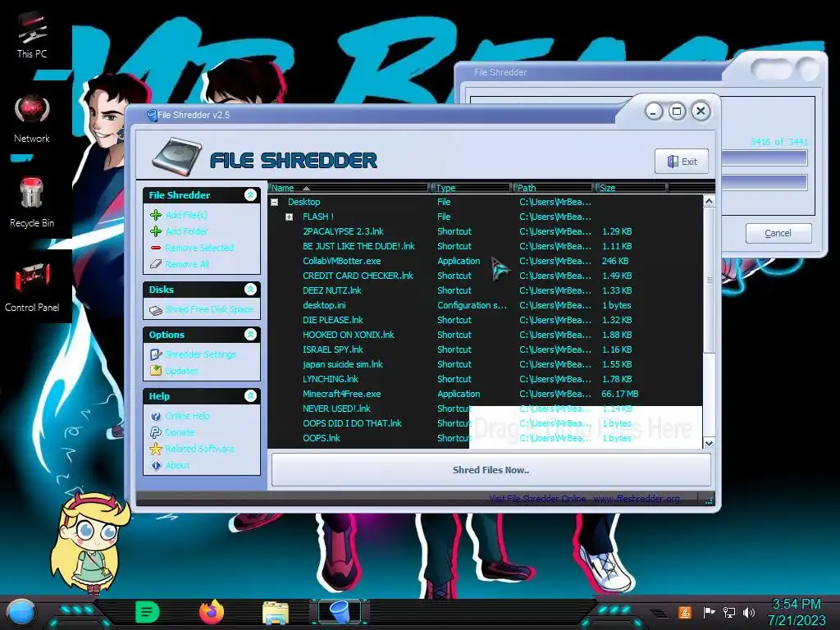Click the Add Folder link
The image size is (840, 630).
(x=186, y=231)
